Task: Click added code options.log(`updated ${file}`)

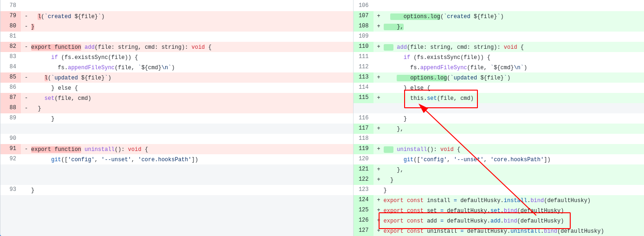Action: tap(460, 78)
